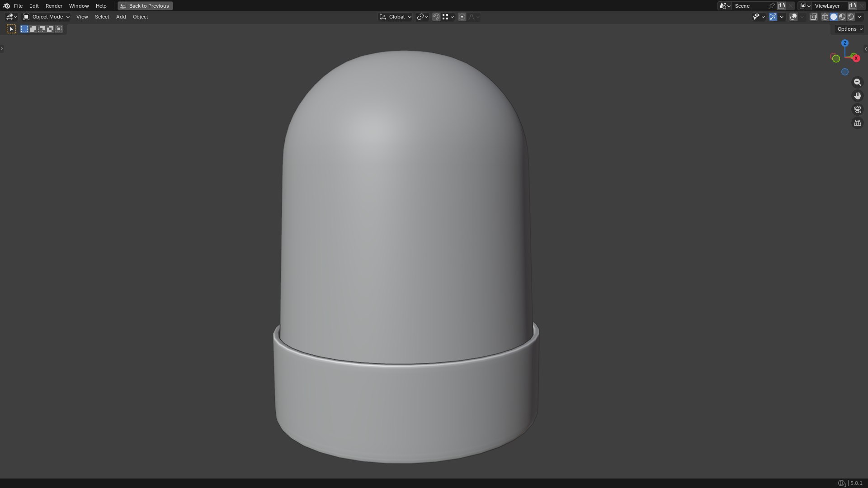This screenshot has height=488, width=868.
Task: Edit the ViewLayer name field
Action: pos(830,6)
